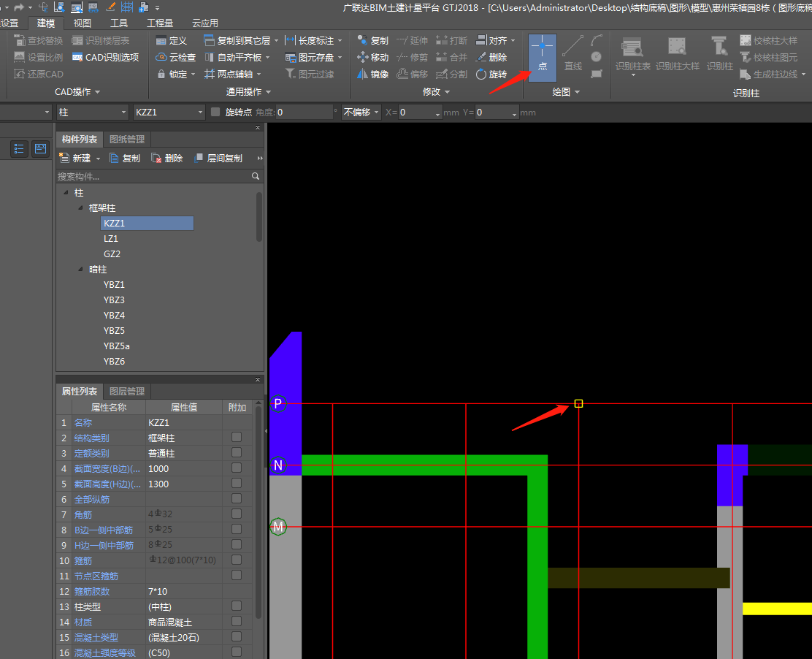
Task: Expand 新建 dropdown arrow
Action: (98, 159)
